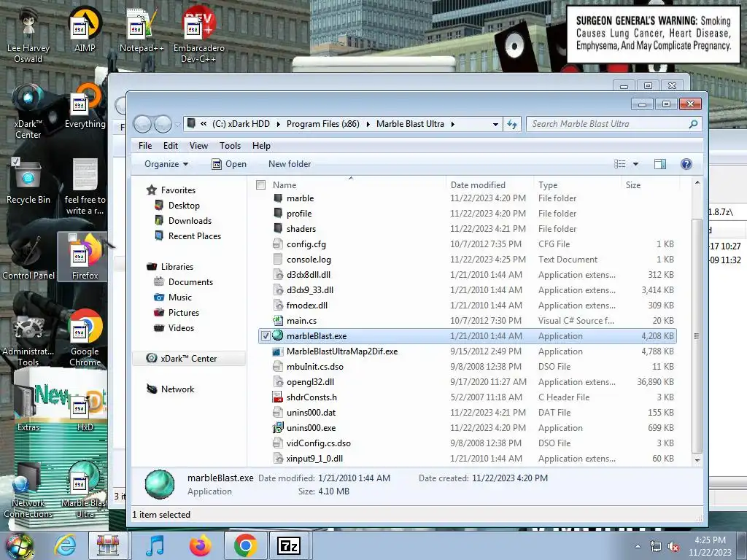Screen dimensions: 747x560
Task: Open the Organize dropdown
Action: pos(166,164)
